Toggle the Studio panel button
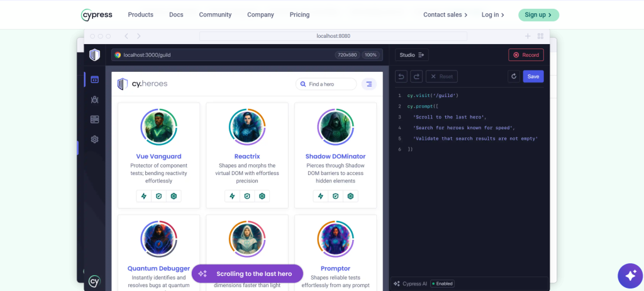 (x=412, y=55)
